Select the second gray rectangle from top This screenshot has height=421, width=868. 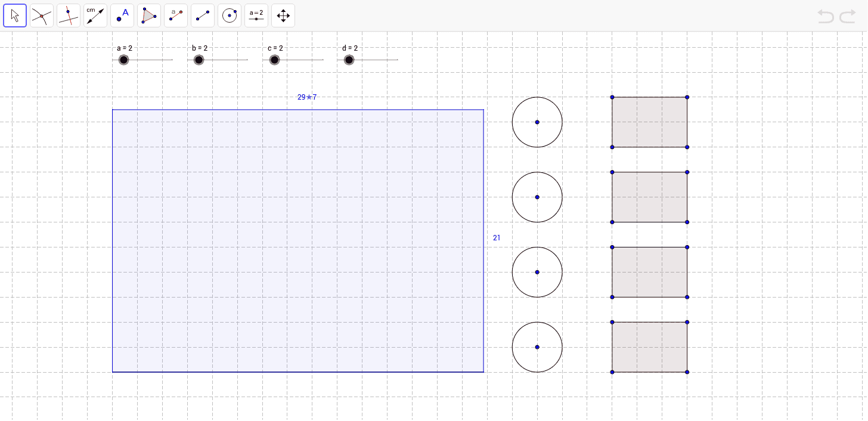(x=650, y=197)
